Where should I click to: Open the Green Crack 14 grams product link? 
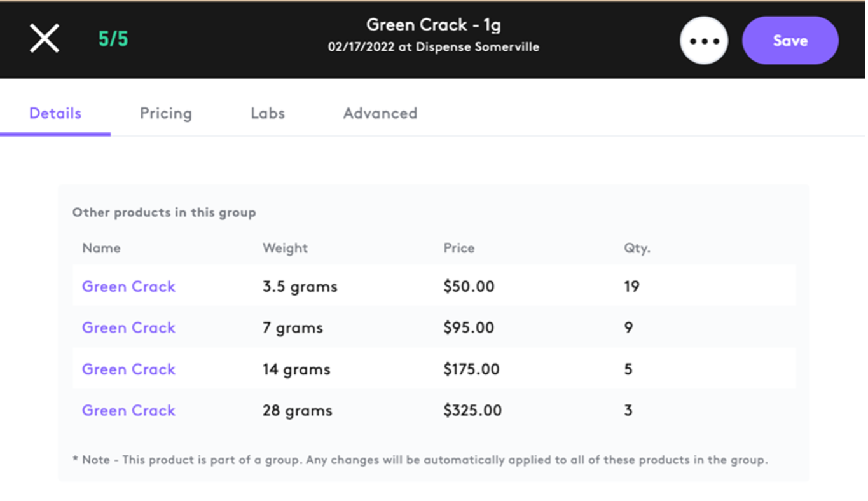[128, 369]
